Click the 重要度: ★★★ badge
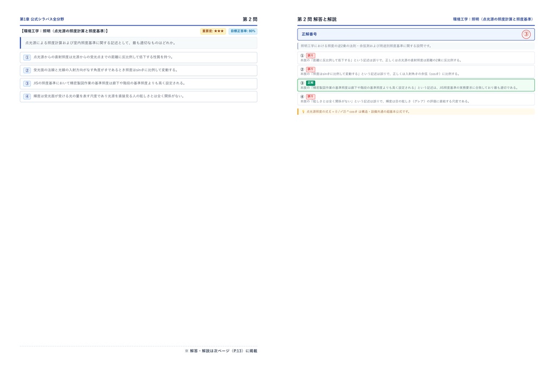Viewport: 555px width, 392px height. coord(213,31)
